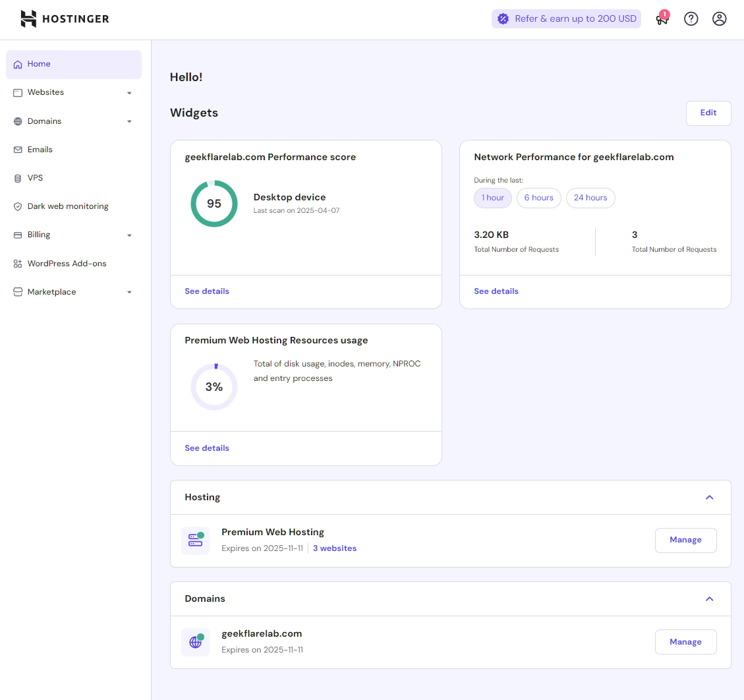Click the Refer & earn banner

[566, 18]
